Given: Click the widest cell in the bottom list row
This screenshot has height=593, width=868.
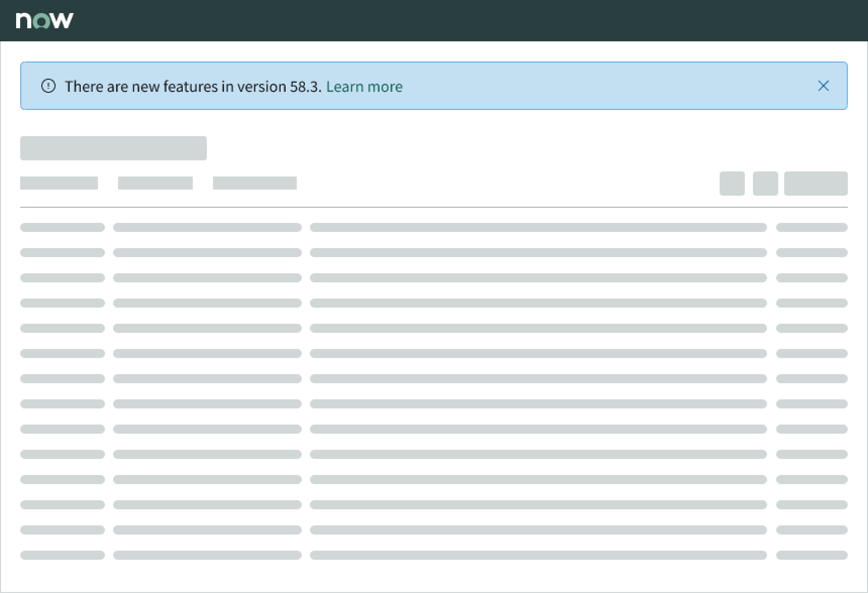Looking at the screenshot, I should click(538, 555).
